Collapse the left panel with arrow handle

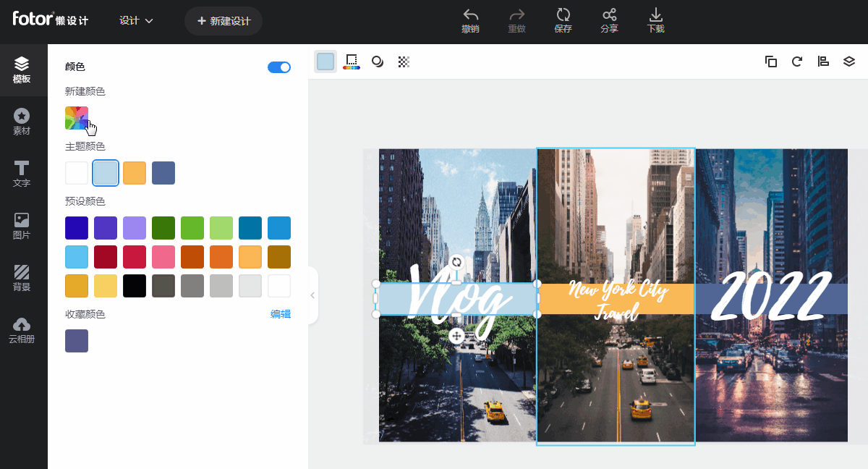click(312, 295)
